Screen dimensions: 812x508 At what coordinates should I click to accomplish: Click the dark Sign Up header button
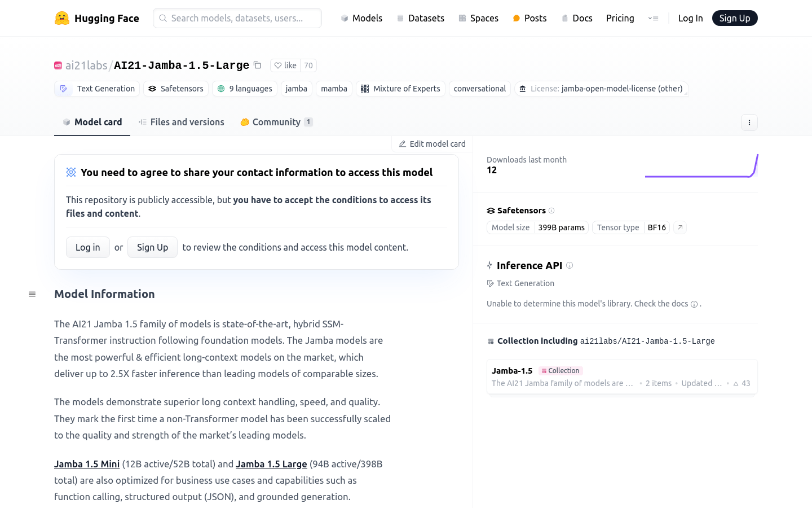735,18
